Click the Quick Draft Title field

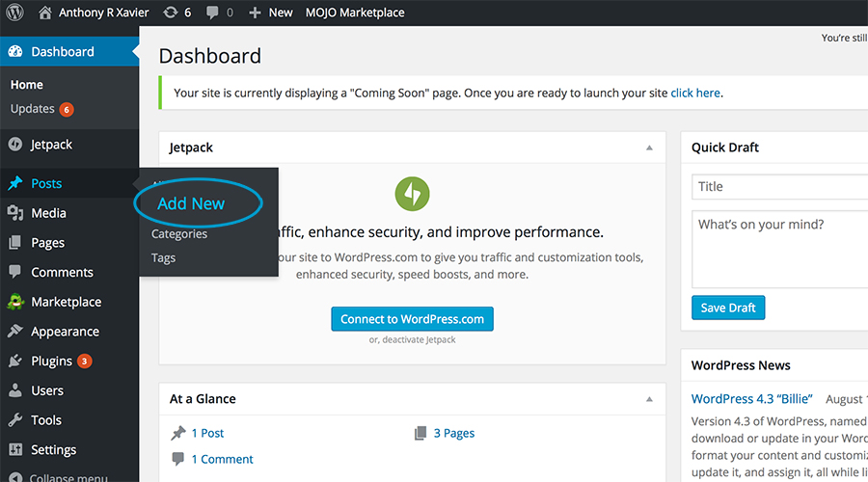pyautogui.click(x=779, y=186)
